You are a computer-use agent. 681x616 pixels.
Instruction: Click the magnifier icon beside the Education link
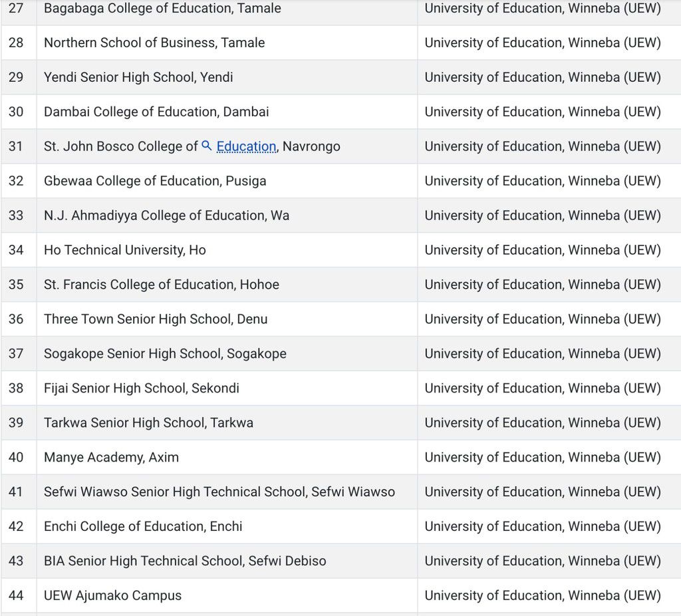point(207,146)
